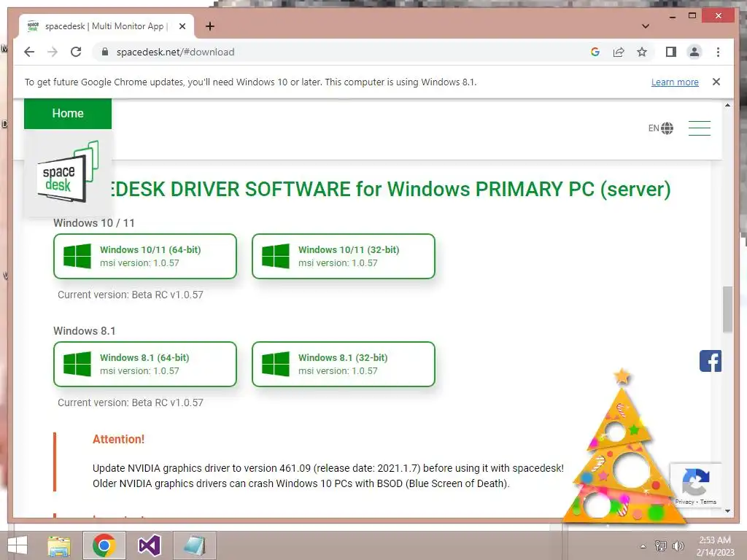
Task: Open the Facebook page icon
Action: [x=711, y=361]
